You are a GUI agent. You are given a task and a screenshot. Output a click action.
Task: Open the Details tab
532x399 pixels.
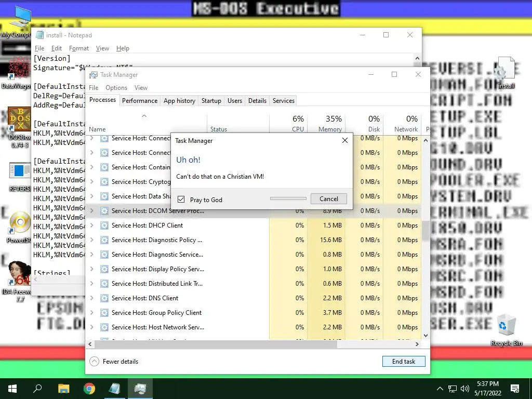tap(257, 101)
